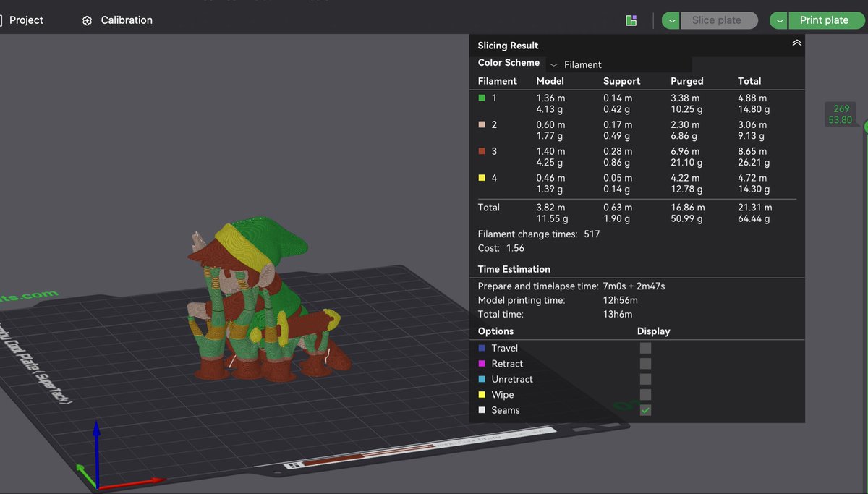Click the yellow filament 4 swatch
The image size is (868, 494).
point(482,178)
